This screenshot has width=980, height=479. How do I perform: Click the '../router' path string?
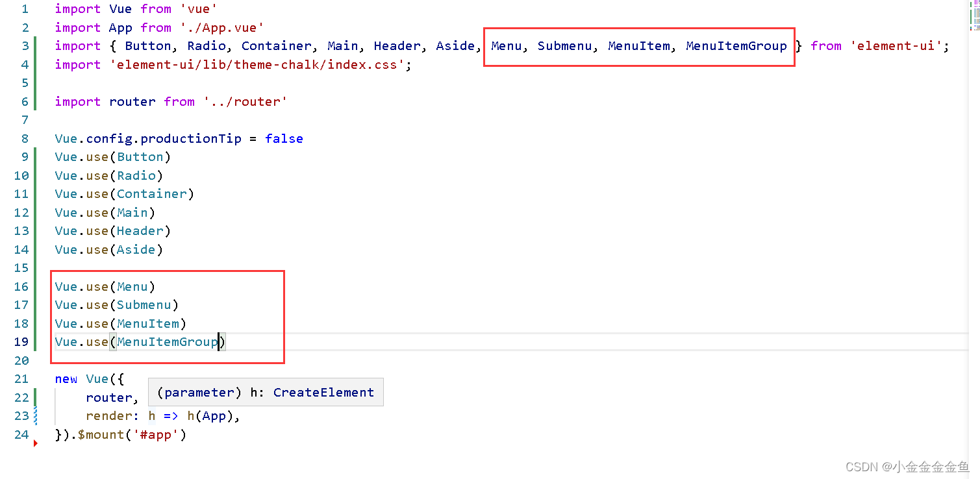[245, 101]
